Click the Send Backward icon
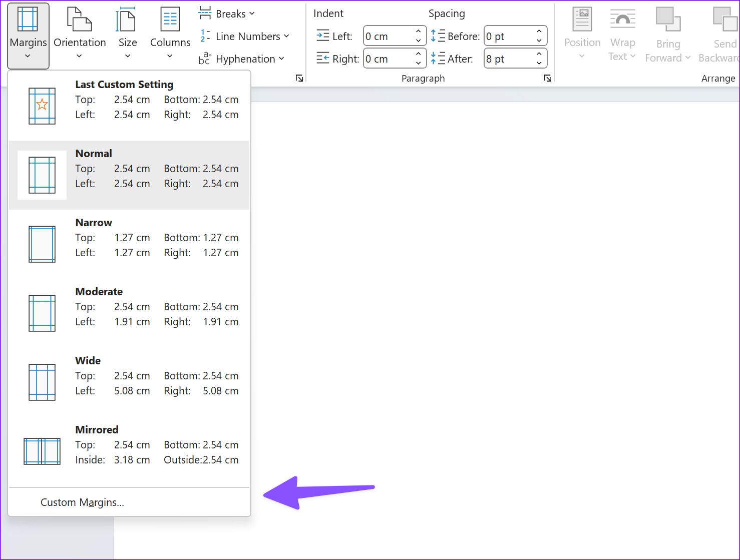This screenshot has width=740, height=560. (x=723, y=19)
